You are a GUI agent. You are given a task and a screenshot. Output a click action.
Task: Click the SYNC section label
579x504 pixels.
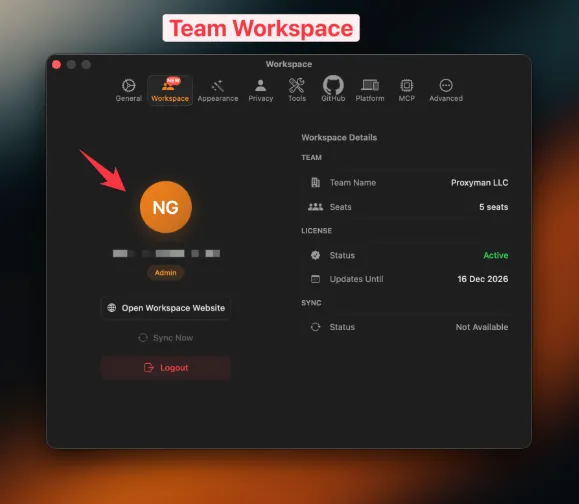(311, 302)
